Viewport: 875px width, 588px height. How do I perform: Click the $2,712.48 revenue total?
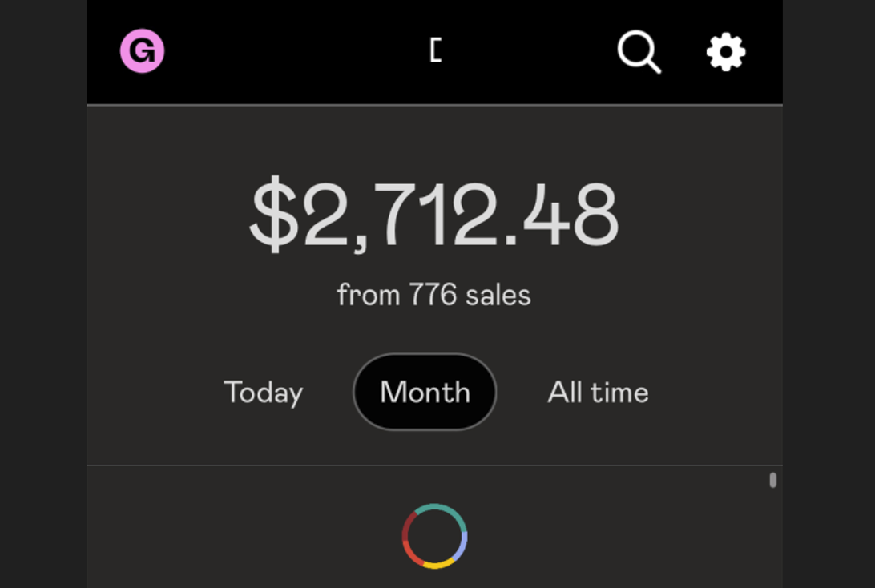pyautogui.click(x=434, y=214)
